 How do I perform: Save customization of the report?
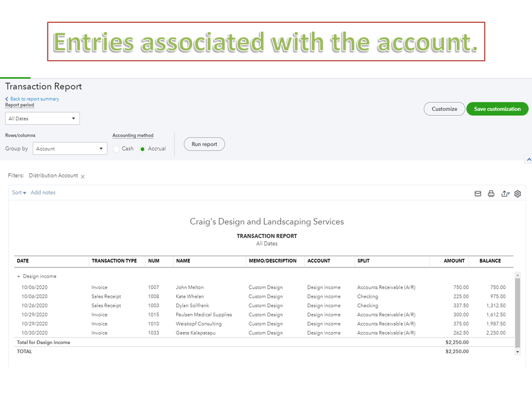tap(497, 109)
